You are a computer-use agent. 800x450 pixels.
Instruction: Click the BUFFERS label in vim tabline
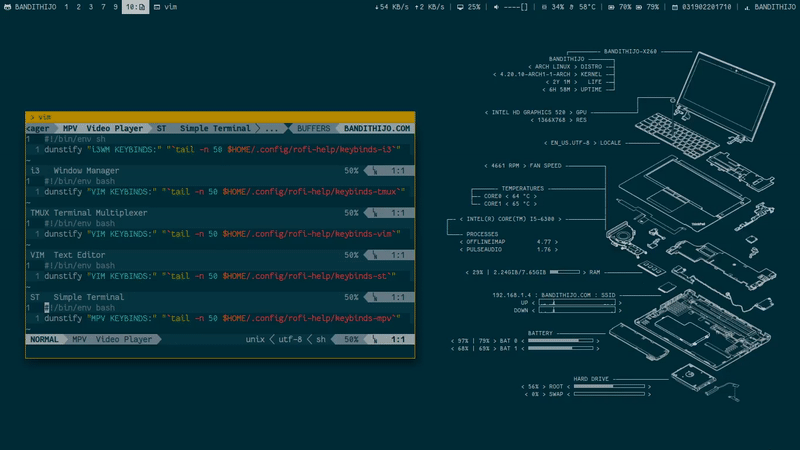click(x=313, y=128)
